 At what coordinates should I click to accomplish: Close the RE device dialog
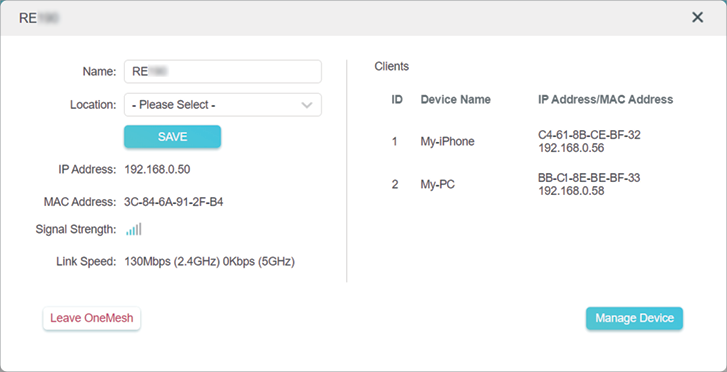click(697, 18)
